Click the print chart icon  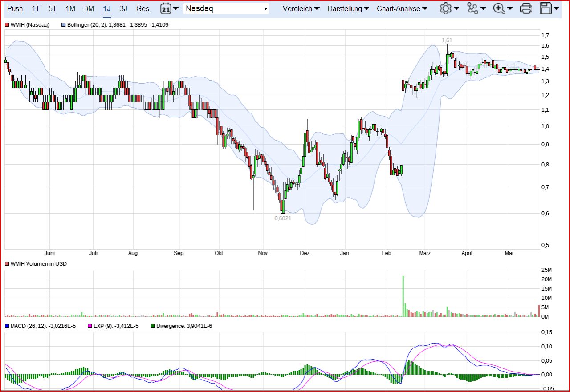526,8
